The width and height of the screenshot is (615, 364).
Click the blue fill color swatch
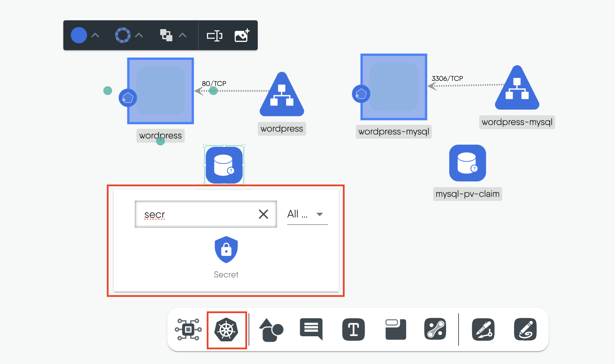click(78, 35)
